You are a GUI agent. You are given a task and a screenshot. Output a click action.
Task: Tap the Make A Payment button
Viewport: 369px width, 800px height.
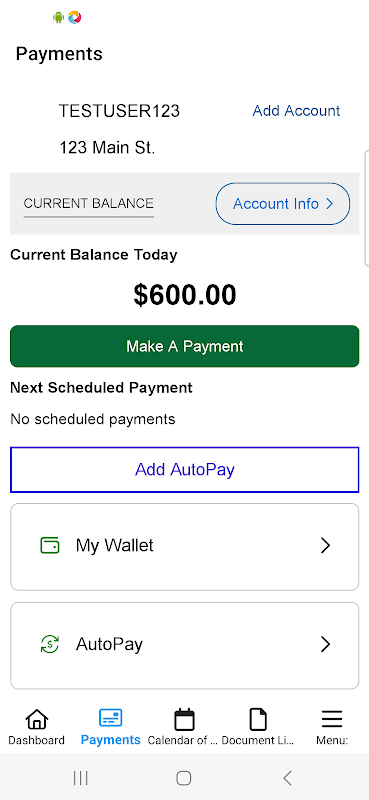(x=185, y=346)
